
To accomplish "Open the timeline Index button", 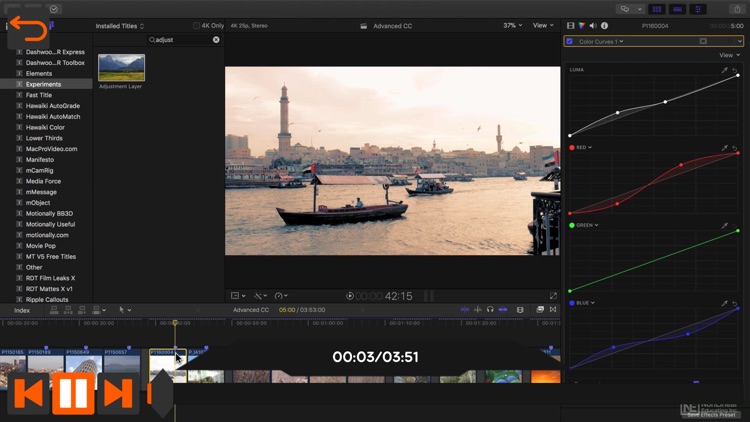I will (x=22, y=311).
